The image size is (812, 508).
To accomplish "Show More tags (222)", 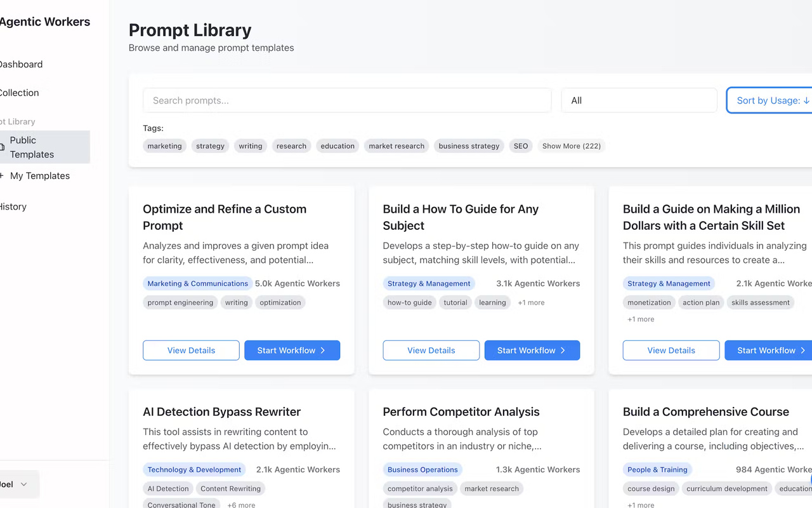I will point(571,146).
